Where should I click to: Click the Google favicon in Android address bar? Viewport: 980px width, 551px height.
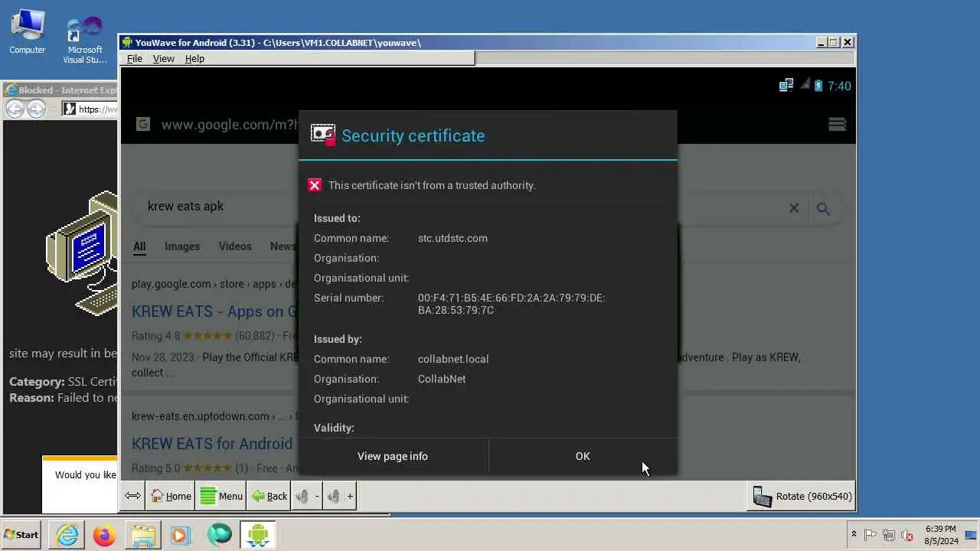[143, 124]
